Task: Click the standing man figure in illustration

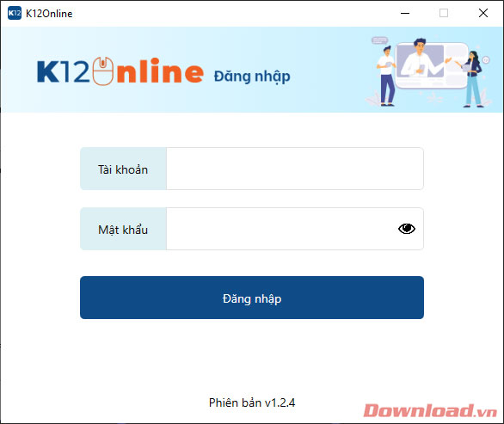Action: (x=386, y=76)
